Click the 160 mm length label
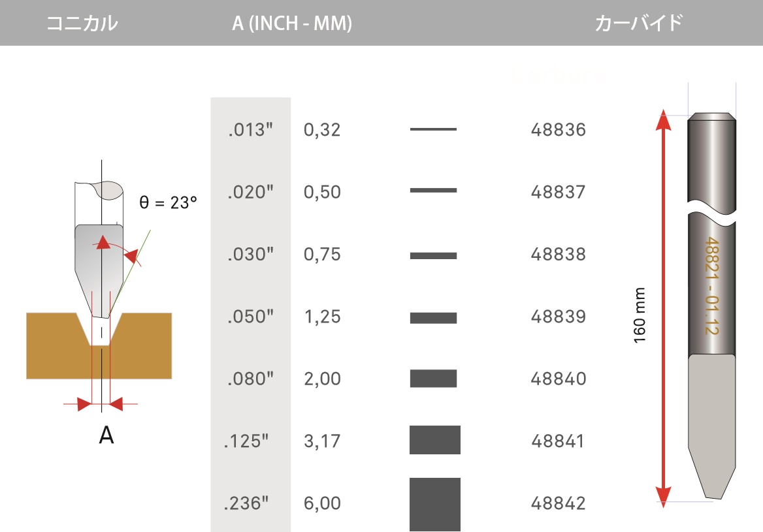 pos(640,316)
